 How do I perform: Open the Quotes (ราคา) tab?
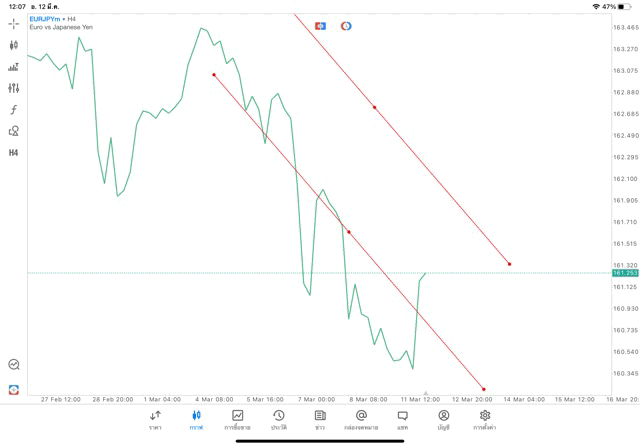[155, 419]
